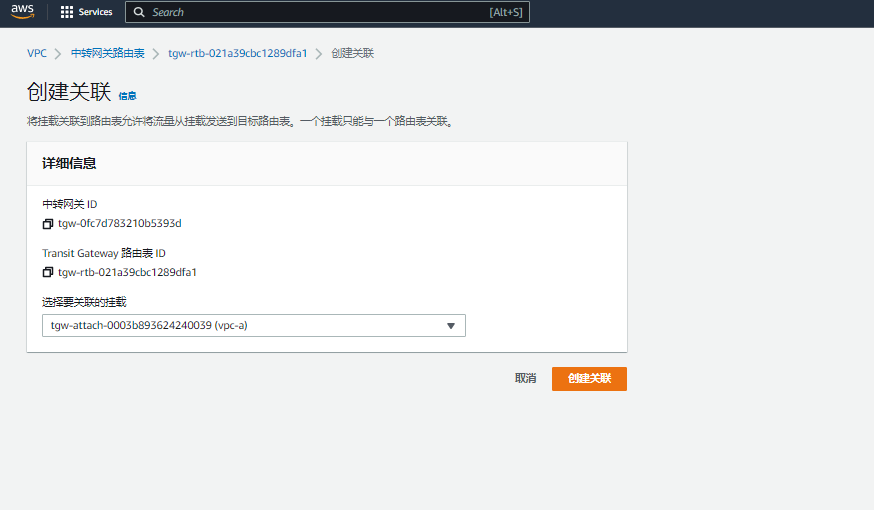Select the tgw-rtb-021a39cbc1289dfa1 value text
The image size is (874, 510).
127,272
